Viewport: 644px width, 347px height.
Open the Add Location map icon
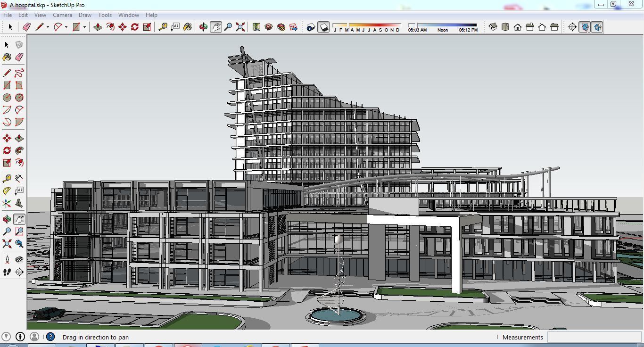256,27
